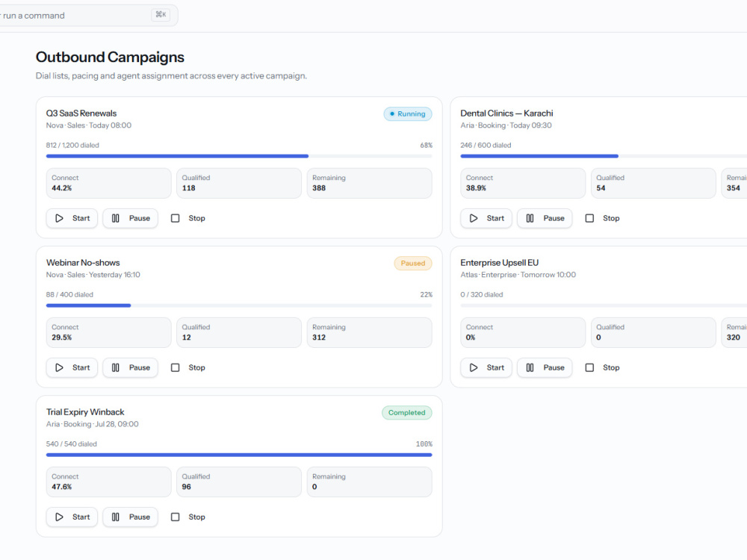Start the Enterprise Upsell EU campaign

pyautogui.click(x=486, y=367)
